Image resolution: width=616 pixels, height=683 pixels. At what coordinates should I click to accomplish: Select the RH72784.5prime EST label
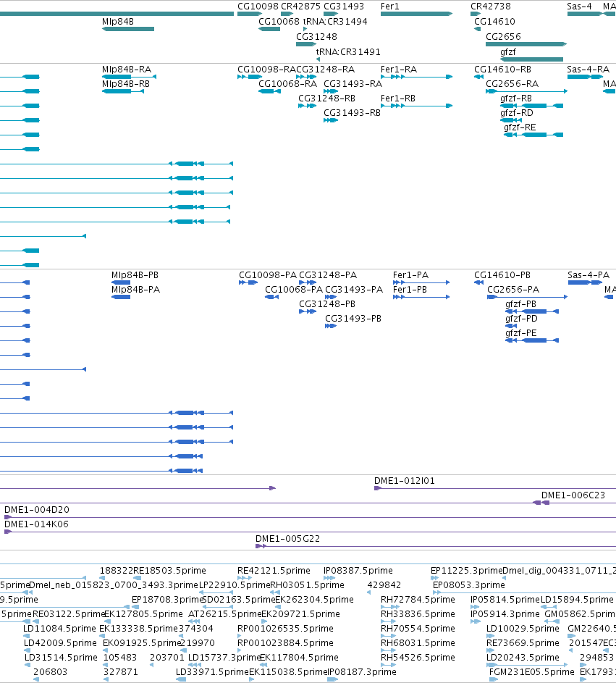pyautogui.click(x=418, y=600)
